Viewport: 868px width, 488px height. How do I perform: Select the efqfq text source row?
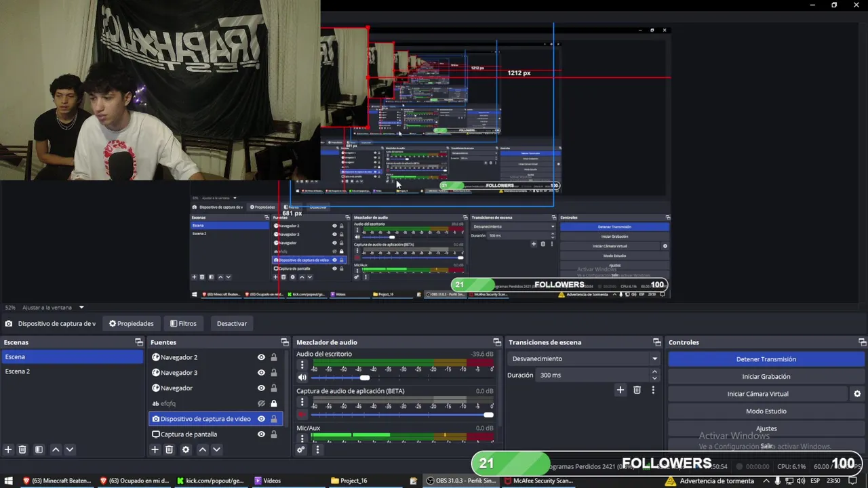tap(215, 403)
